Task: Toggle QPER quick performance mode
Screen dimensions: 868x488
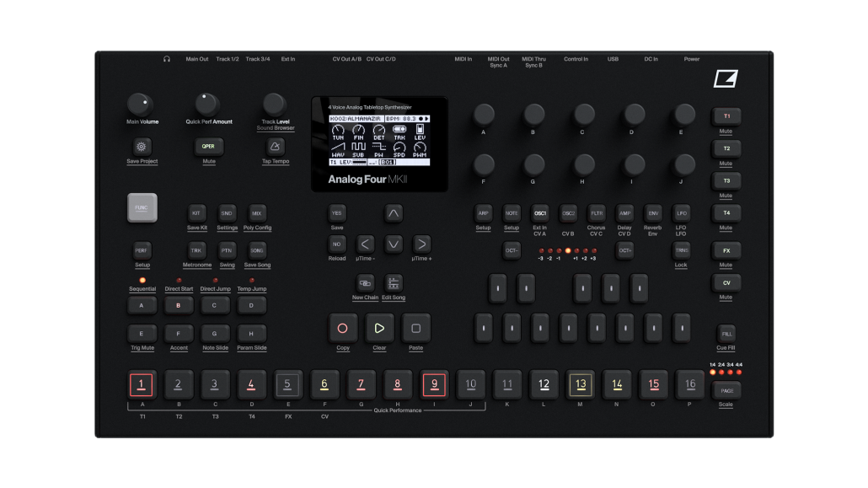Action: click(208, 147)
